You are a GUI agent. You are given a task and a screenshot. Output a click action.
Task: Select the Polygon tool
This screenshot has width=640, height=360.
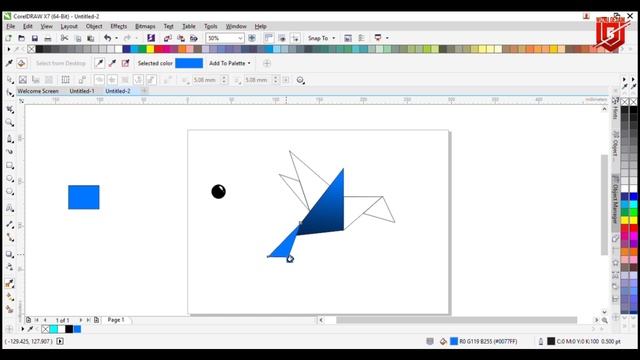[10, 191]
